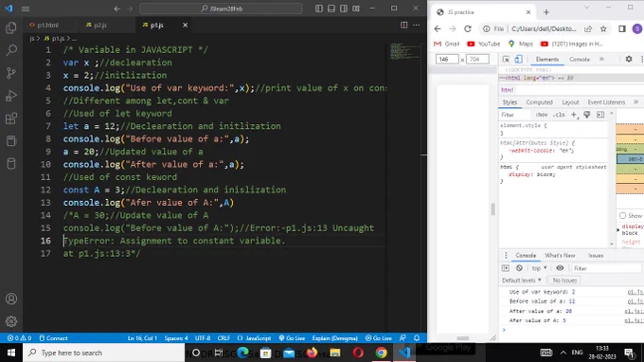Click the Styles filter field
This screenshot has height=362, width=644.
[x=515, y=115]
